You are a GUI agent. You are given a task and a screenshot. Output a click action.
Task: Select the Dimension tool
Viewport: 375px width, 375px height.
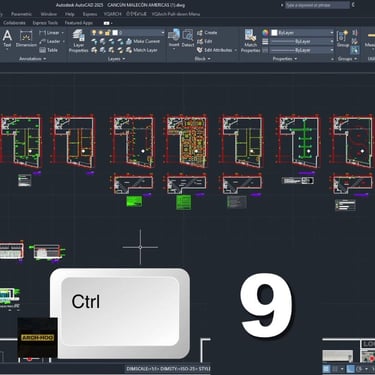coord(26,39)
